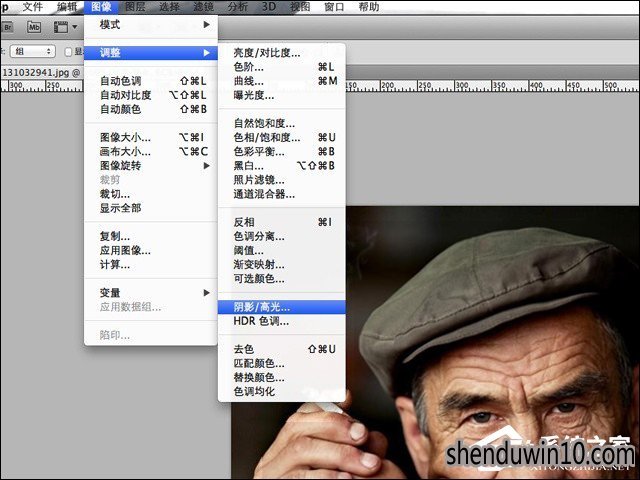Open 色彩平衡... adjustment
The image size is (640, 480).
tap(282, 152)
